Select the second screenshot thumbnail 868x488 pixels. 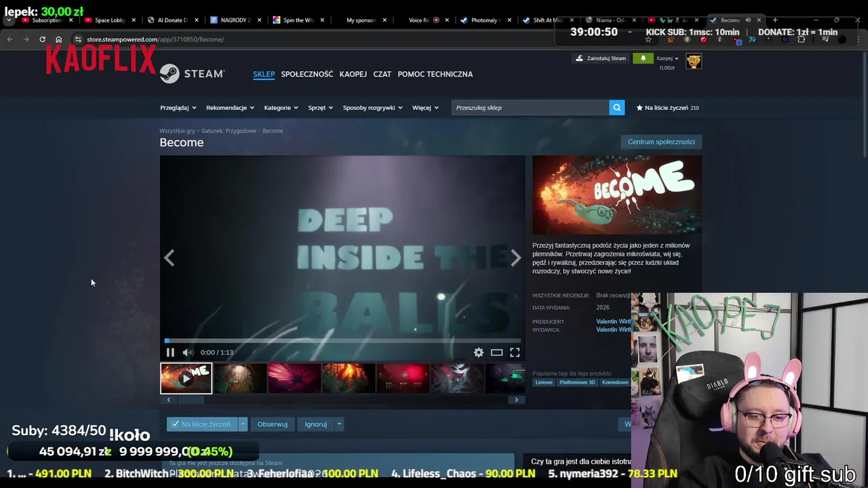(x=240, y=378)
